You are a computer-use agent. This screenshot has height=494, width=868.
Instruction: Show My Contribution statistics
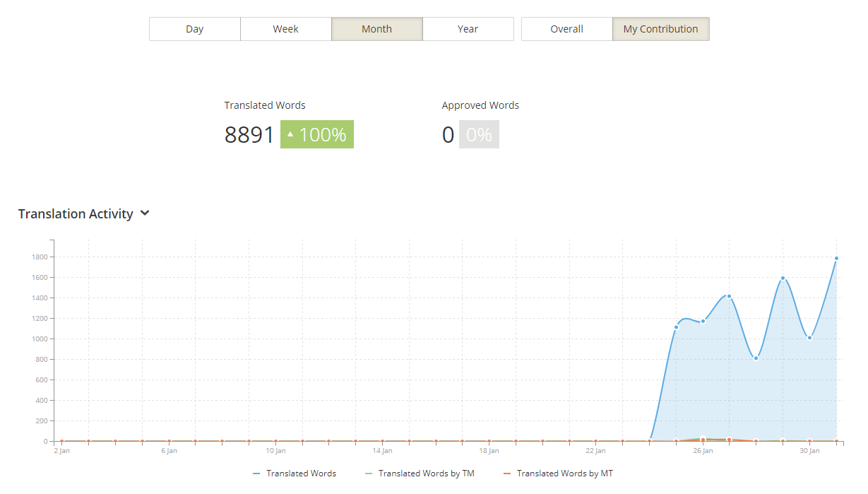click(661, 29)
